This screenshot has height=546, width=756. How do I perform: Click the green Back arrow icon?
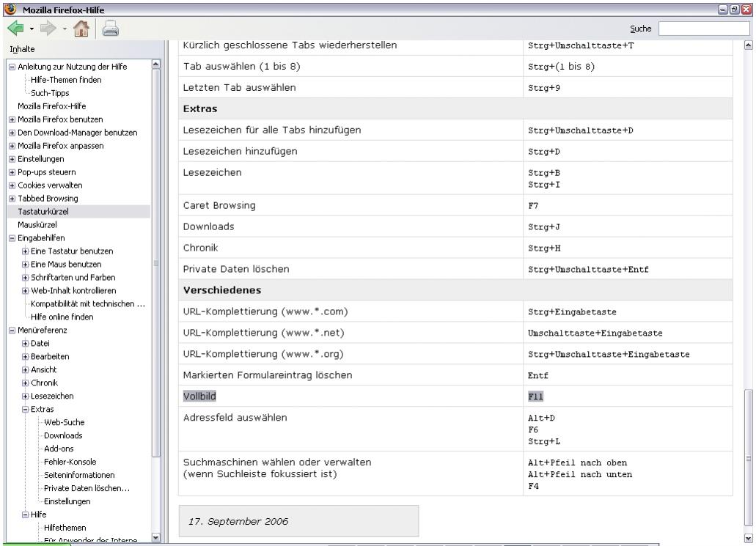pos(16,29)
